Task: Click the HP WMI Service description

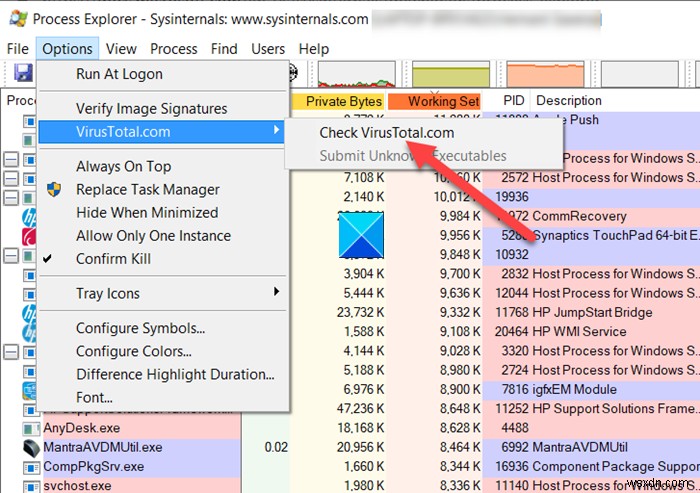Action: [579, 332]
